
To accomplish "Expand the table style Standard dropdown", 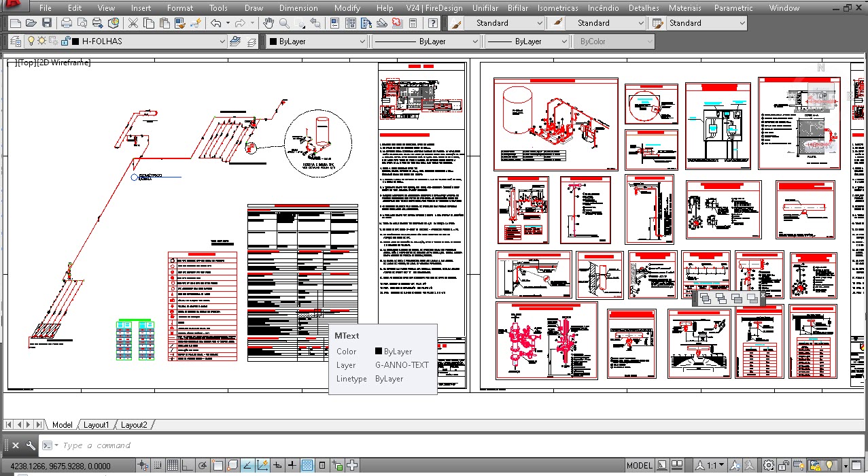I will coord(742,23).
